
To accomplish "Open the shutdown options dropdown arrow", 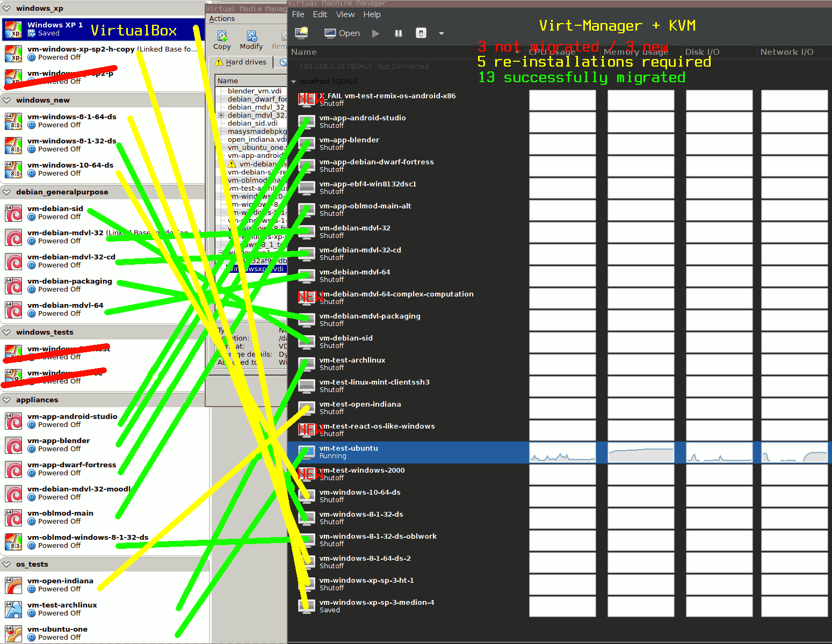I will pyautogui.click(x=442, y=33).
